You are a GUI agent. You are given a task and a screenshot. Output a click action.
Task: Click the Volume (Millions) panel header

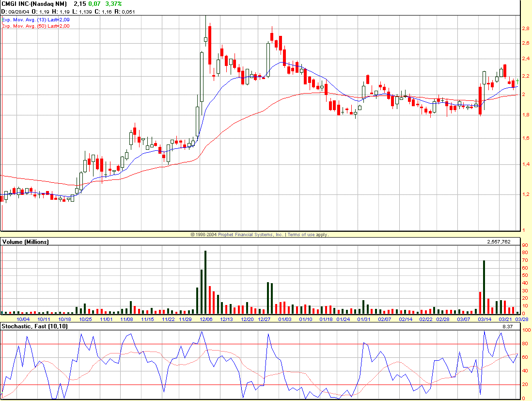point(25,241)
